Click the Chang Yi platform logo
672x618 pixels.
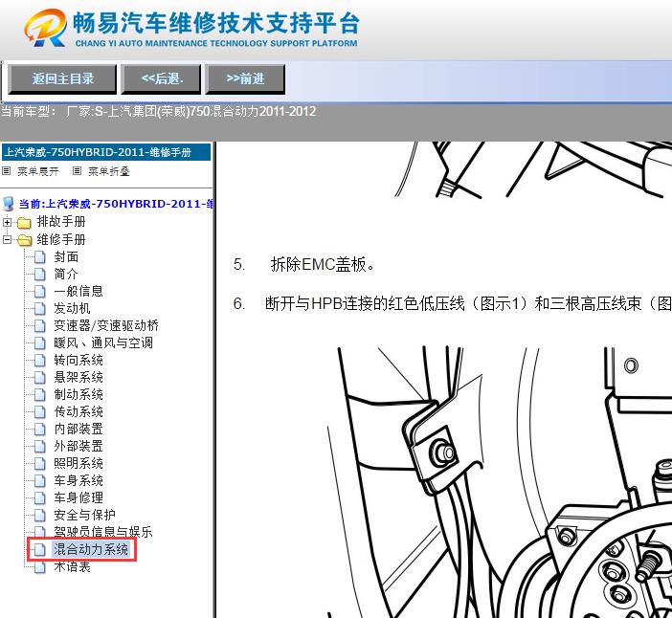(x=45, y=28)
